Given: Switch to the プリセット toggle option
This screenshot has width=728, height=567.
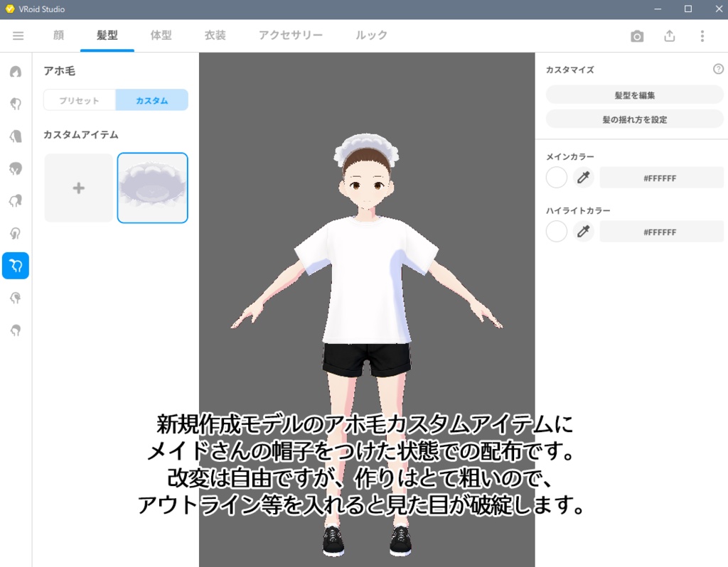Looking at the screenshot, I should (79, 99).
